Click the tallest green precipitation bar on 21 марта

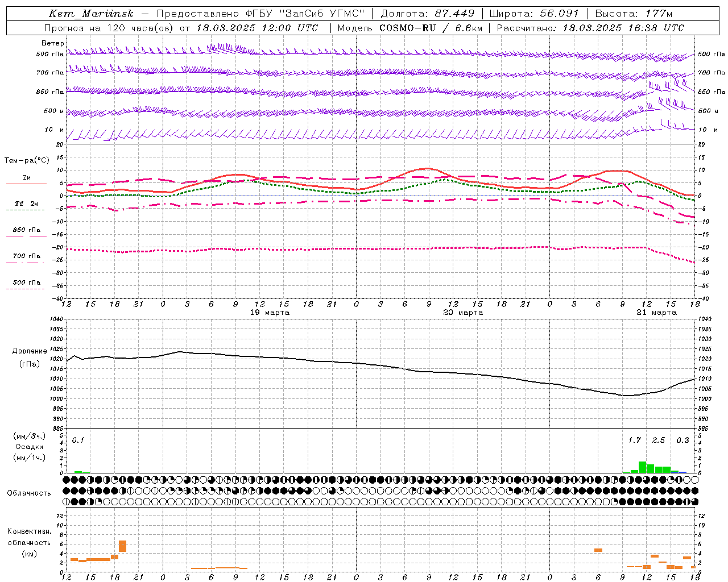coord(643,467)
